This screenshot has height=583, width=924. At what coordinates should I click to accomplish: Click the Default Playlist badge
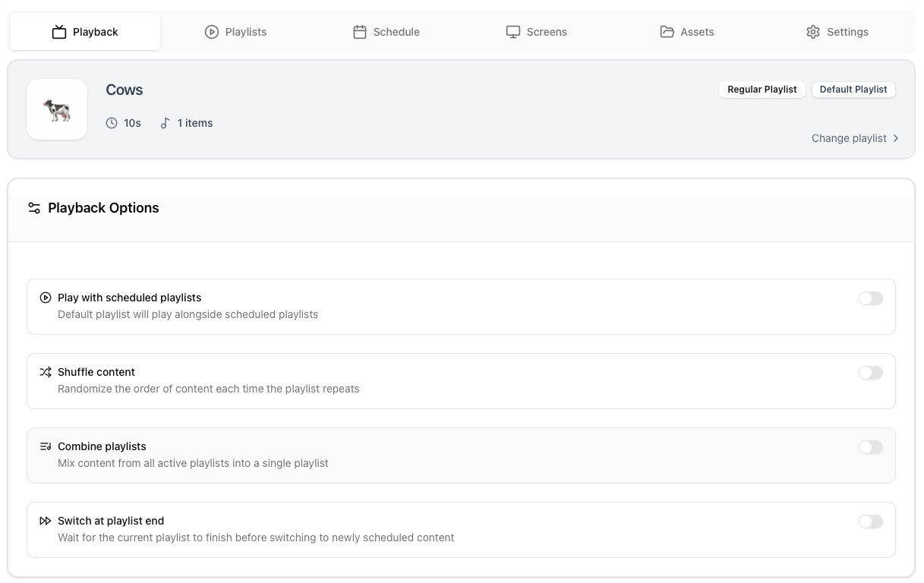(853, 90)
